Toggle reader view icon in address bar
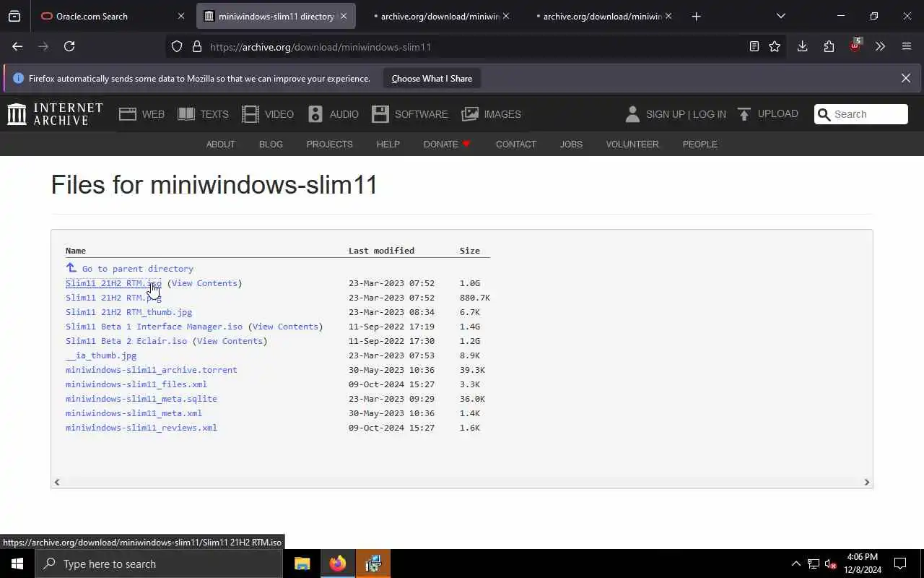The image size is (924, 578). click(754, 46)
